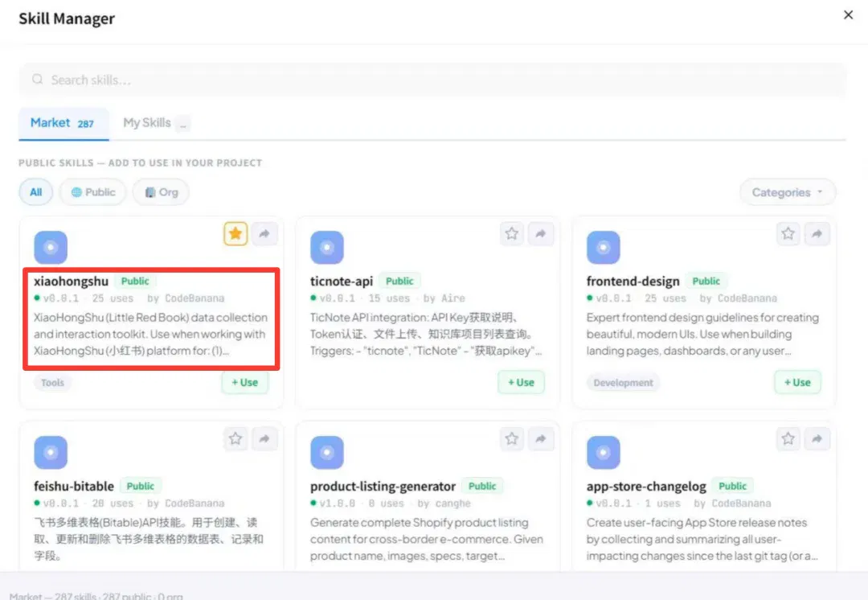The image size is (868, 600).
Task: Click the 287 count on Market tab
Action: [86, 124]
